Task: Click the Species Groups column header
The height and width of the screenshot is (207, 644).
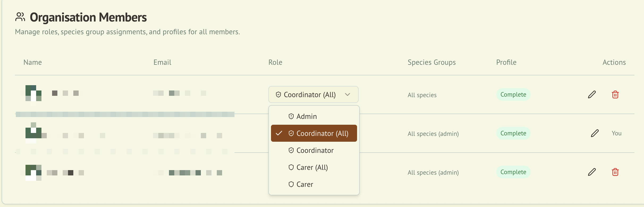Action: click(x=432, y=62)
